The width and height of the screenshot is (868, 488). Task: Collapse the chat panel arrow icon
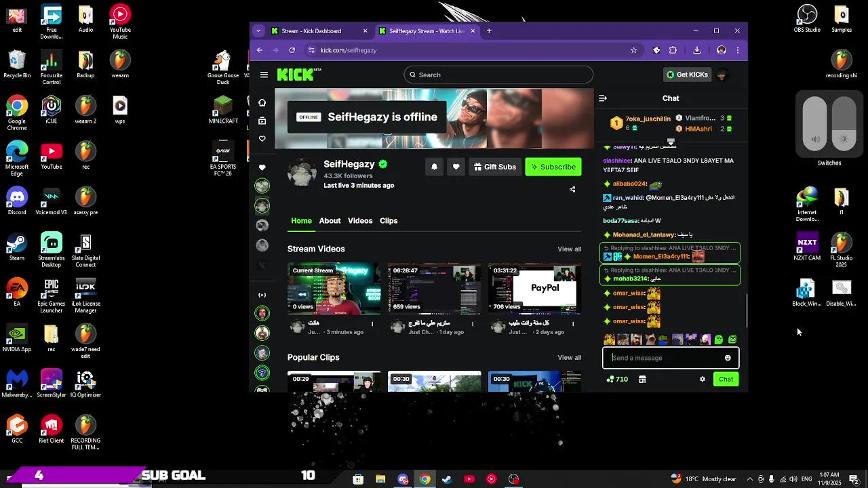602,98
